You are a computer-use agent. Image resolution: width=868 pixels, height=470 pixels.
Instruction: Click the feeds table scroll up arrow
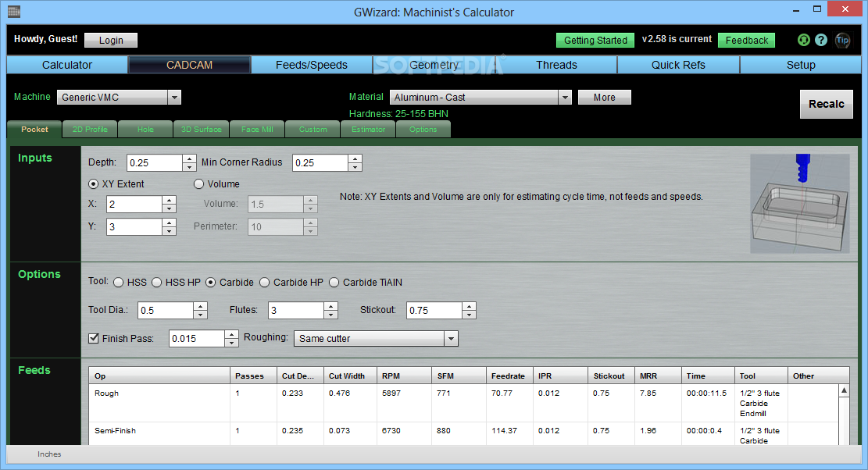tap(844, 390)
